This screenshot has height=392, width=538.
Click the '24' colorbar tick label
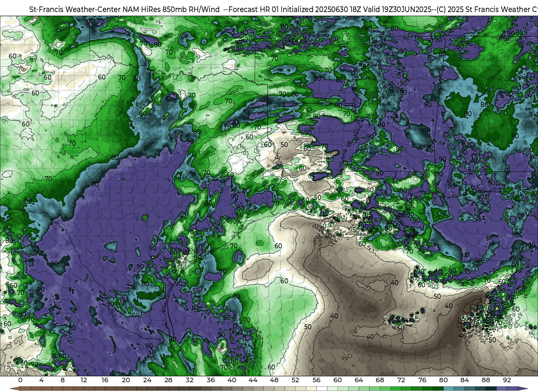click(x=147, y=380)
